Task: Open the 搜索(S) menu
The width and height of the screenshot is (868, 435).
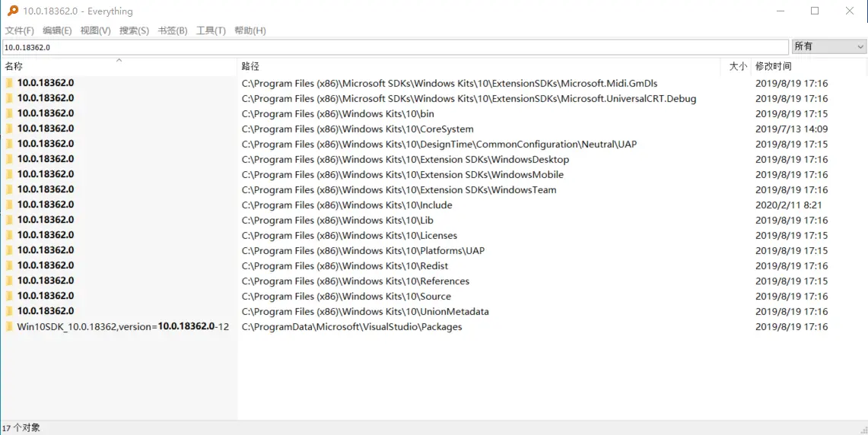Action: tap(134, 30)
